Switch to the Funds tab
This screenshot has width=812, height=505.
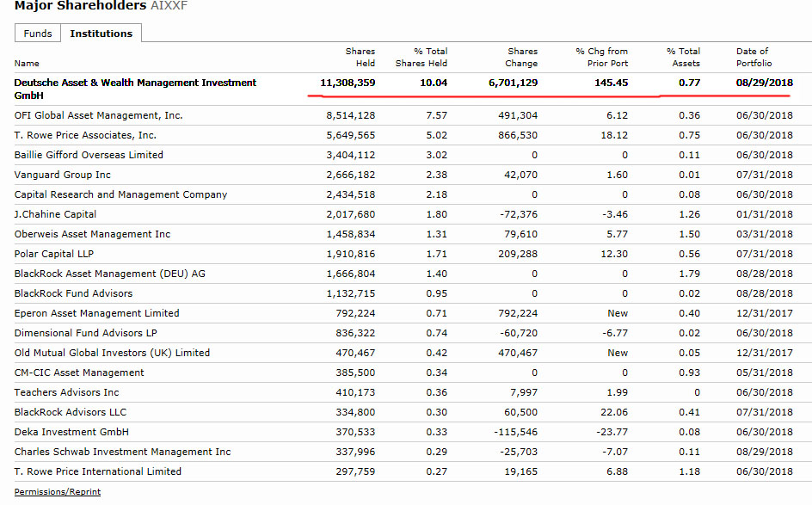point(37,34)
